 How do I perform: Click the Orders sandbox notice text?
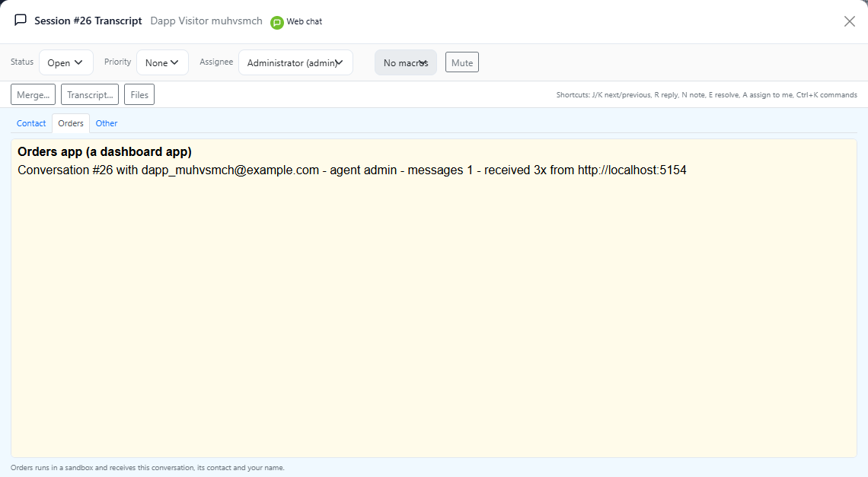tap(148, 468)
